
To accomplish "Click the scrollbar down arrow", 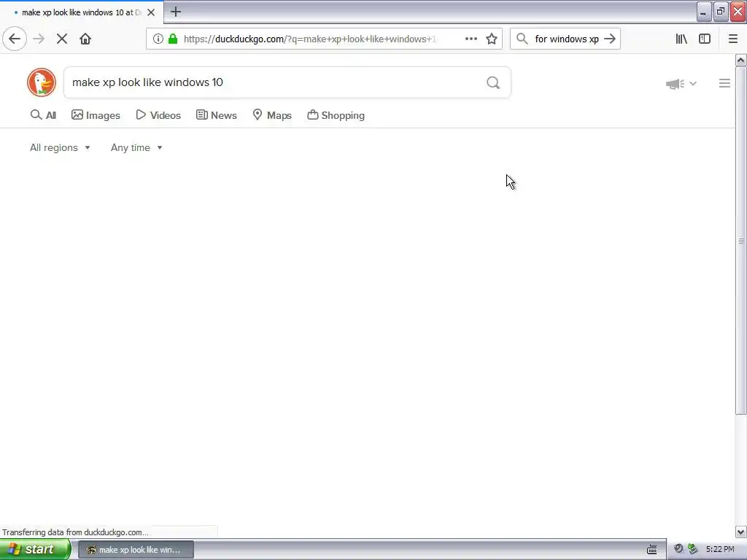I will [741, 532].
